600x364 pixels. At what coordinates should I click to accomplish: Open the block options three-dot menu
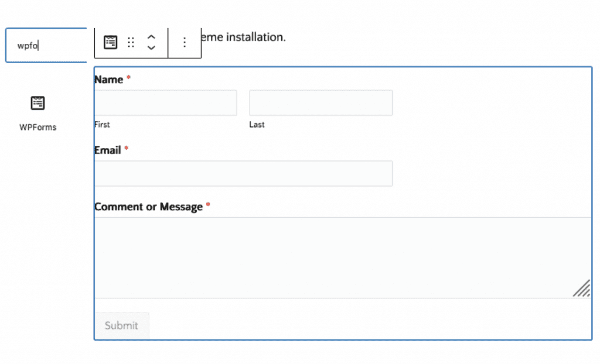(185, 42)
